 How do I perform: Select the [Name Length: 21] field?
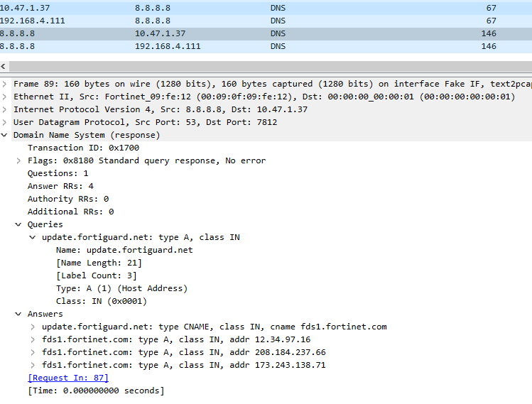point(99,263)
